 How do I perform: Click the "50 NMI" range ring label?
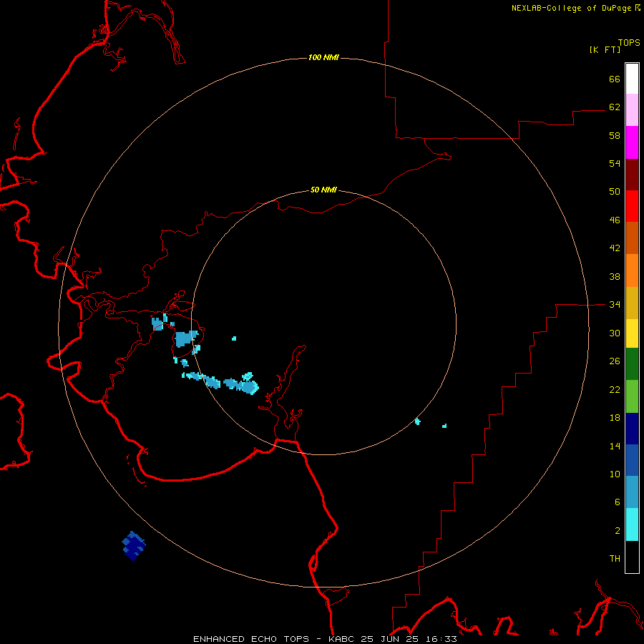[323, 190]
